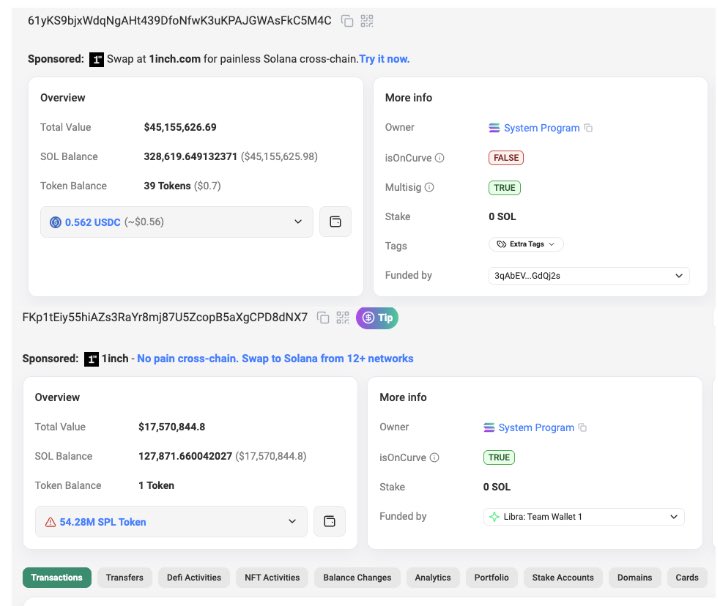The height and width of the screenshot is (606, 718).
Task: Copy System Program address in first More info
Action: 588,128
